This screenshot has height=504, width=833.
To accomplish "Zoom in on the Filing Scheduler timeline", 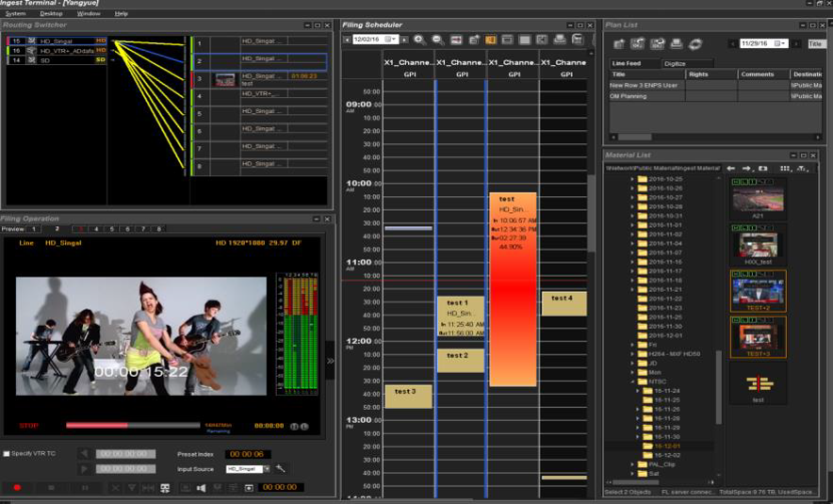I will [419, 40].
